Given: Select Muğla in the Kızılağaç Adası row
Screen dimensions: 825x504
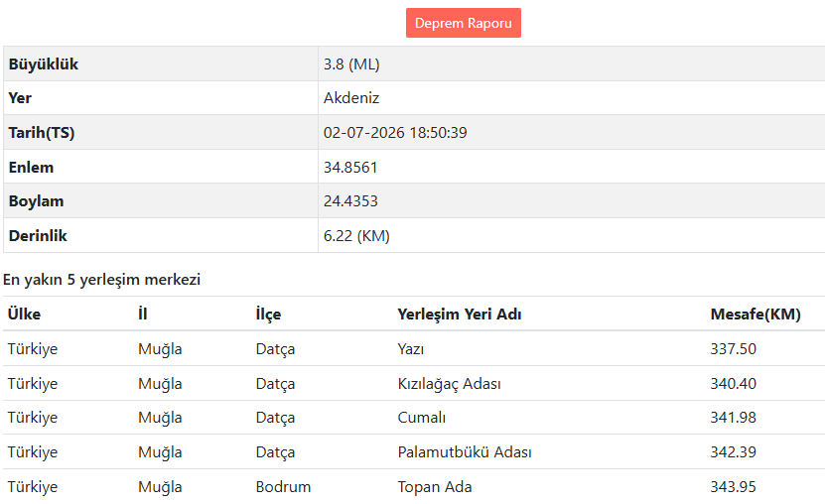Looking at the screenshot, I should (x=160, y=384).
